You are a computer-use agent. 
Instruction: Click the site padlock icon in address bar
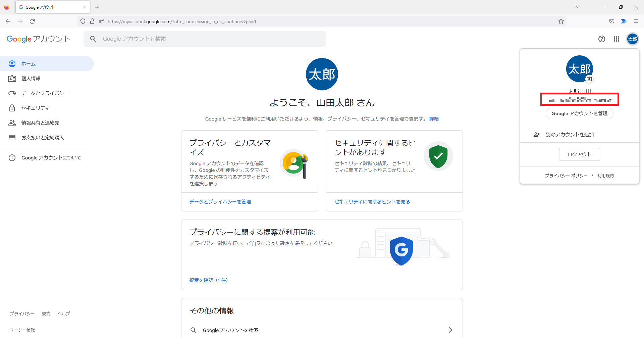pyautogui.click(x=92, y=21)
